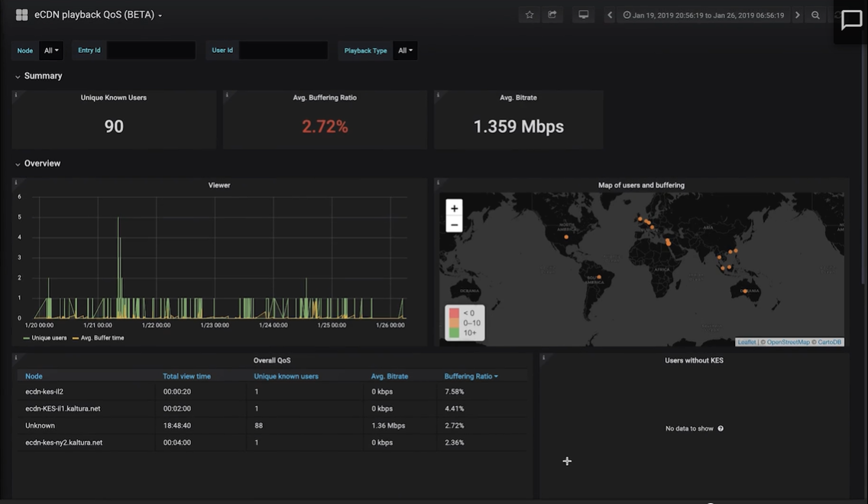Open the OpenStreetMap attribution link
The height and width of the screenshot is (504, 868).
788,342
